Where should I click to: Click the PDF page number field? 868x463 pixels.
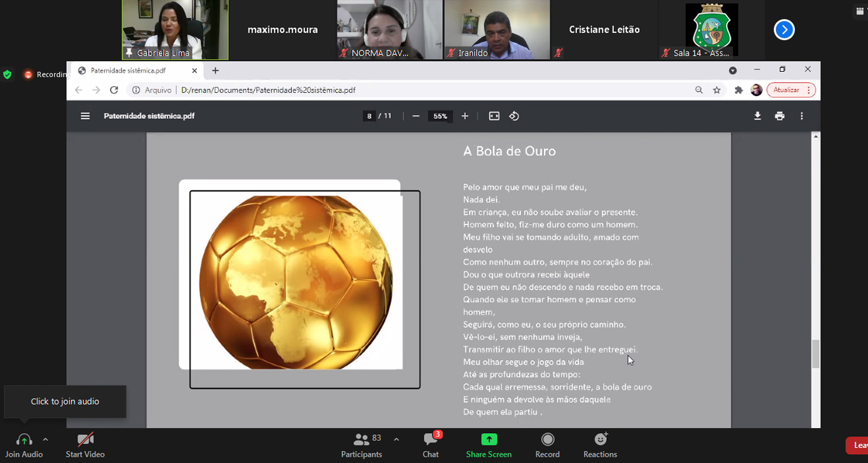[369, 116]
